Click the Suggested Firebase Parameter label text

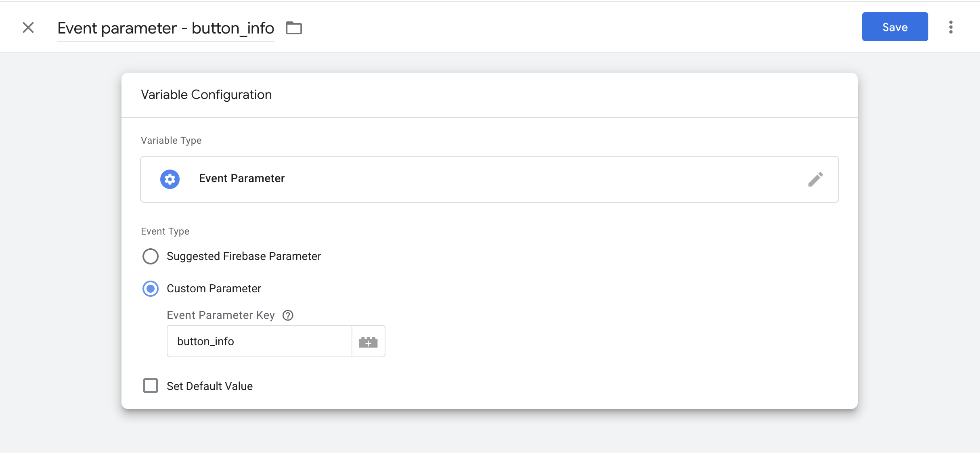point(244,256)
